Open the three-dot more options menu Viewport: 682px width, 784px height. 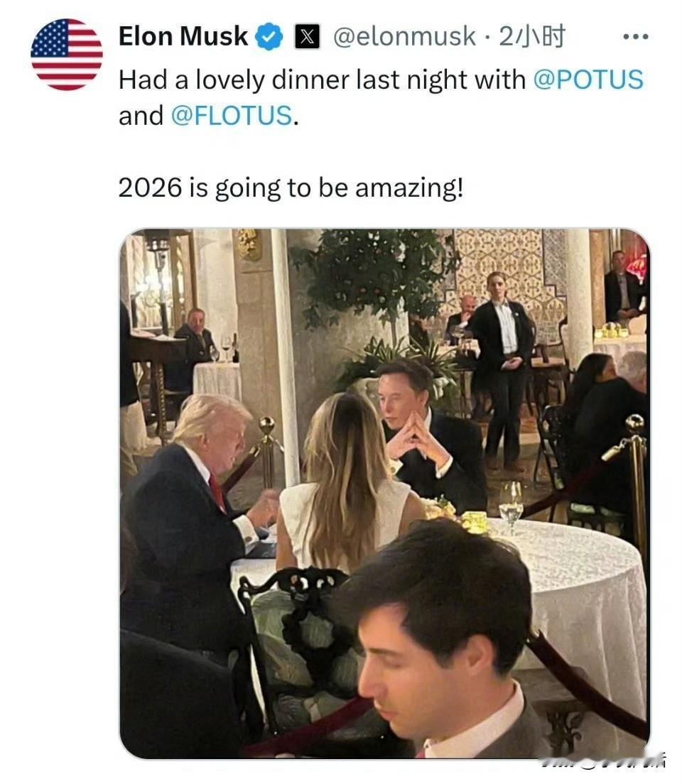coord(636,36)
